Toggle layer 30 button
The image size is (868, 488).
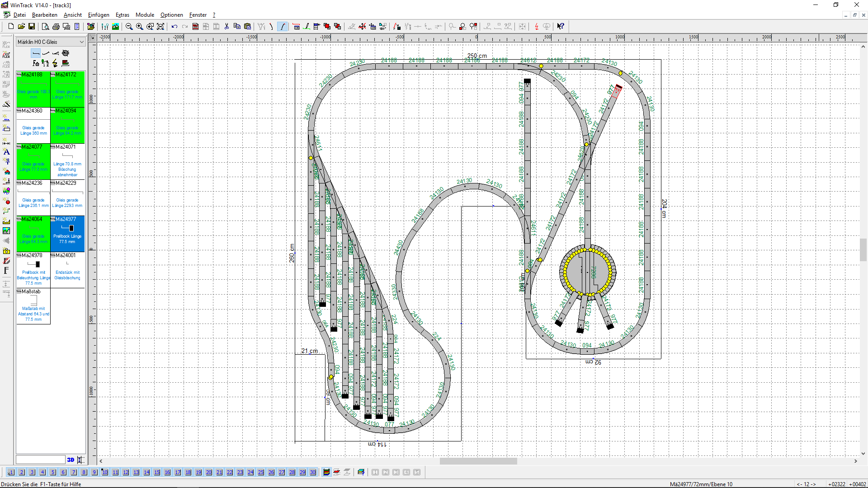[313, 472]
